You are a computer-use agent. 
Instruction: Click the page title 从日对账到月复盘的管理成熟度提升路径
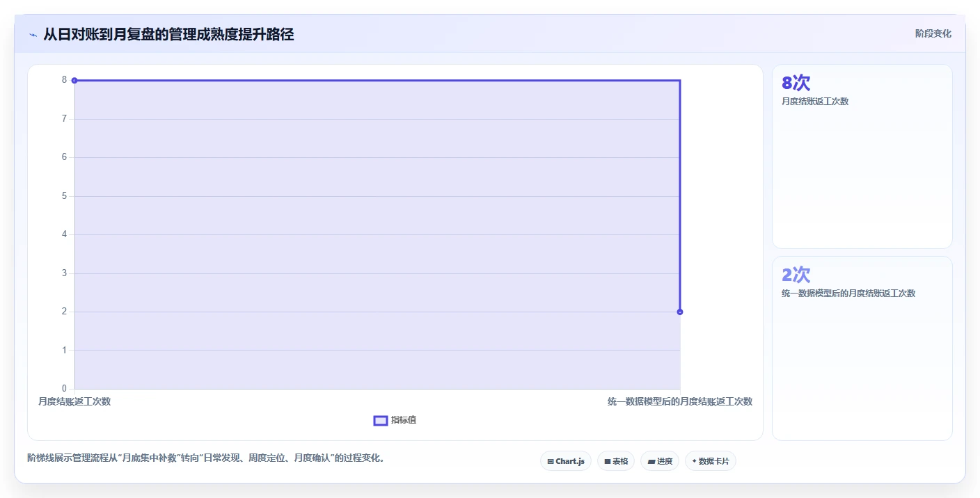tap(168, 35)
